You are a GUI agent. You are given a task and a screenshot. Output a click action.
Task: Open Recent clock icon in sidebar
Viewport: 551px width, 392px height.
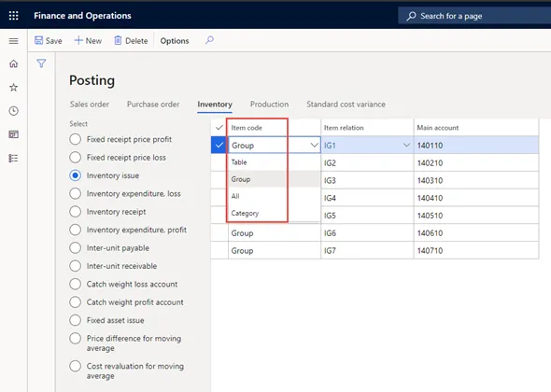[x=13, y=111]
